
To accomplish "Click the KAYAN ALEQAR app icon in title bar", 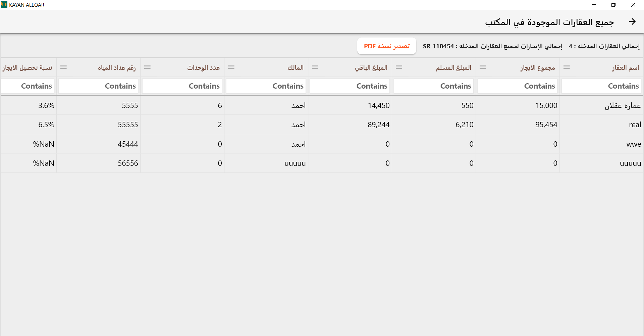I will 4,5.
